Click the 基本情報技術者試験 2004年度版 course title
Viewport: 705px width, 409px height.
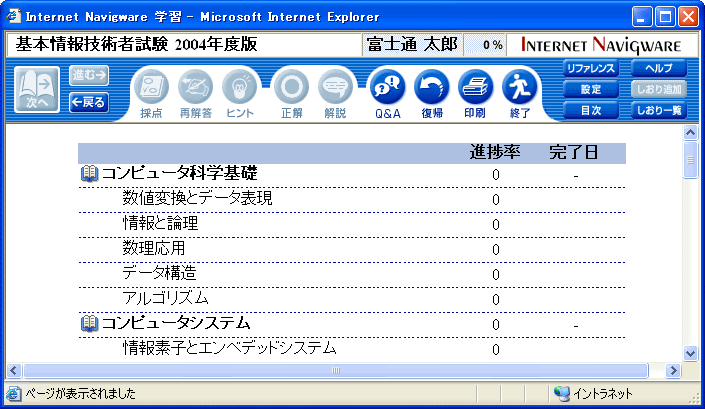(x=137, y=44)
